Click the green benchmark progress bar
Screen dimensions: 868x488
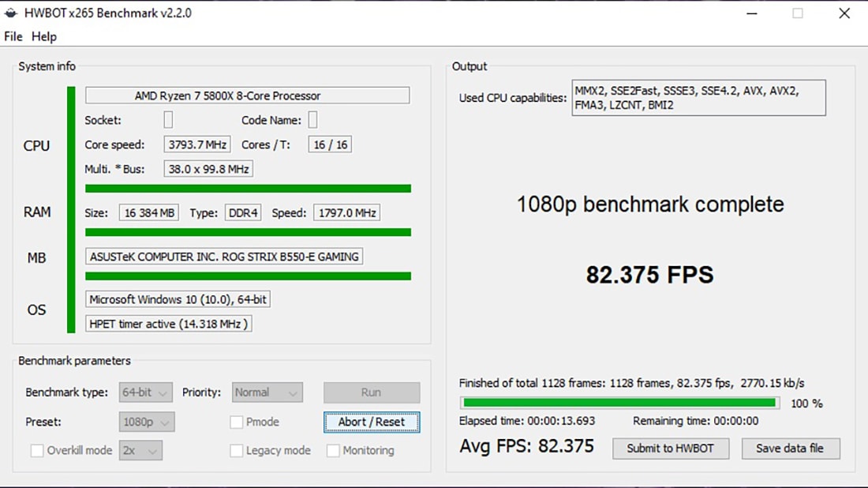point(619,403)
